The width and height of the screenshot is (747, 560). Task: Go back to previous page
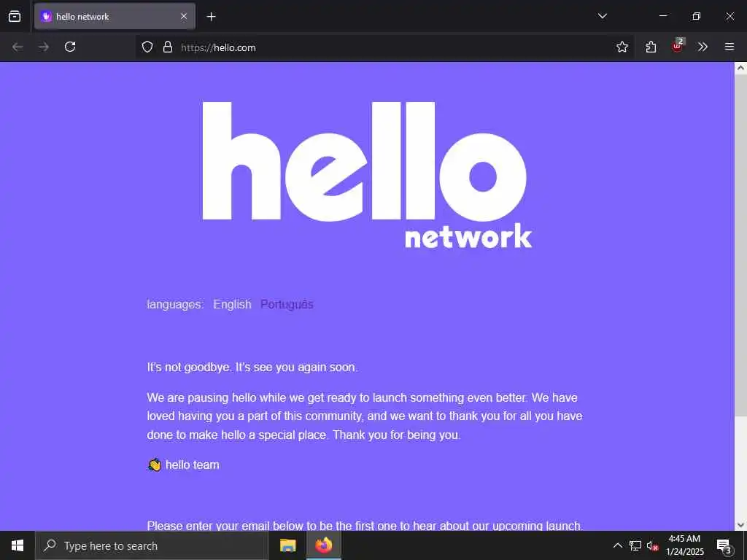pos(18,47)
